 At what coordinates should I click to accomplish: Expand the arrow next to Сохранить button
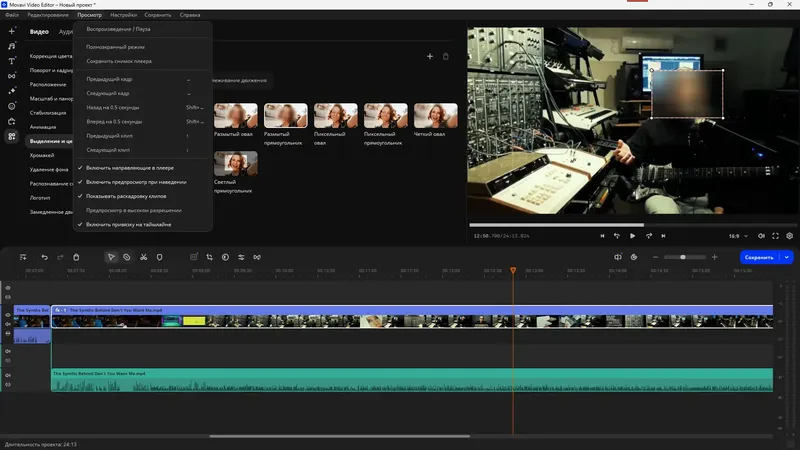coord(787,257)
